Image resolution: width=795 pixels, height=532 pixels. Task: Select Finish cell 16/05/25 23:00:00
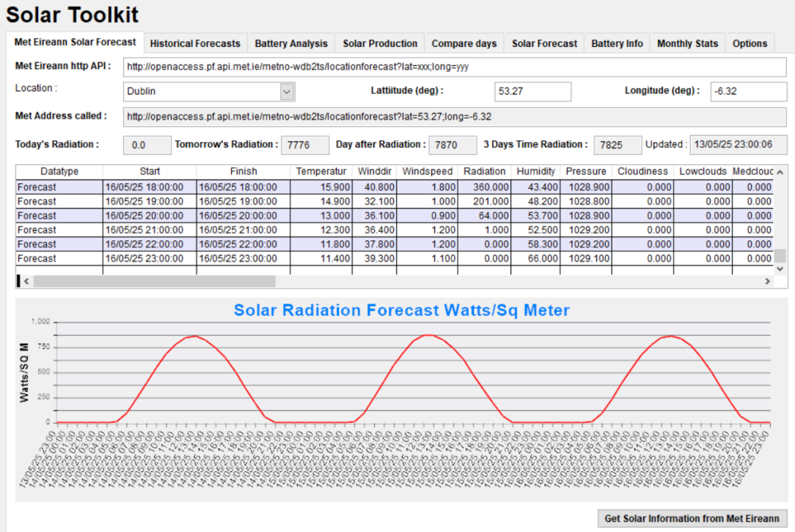pos(243,258)
